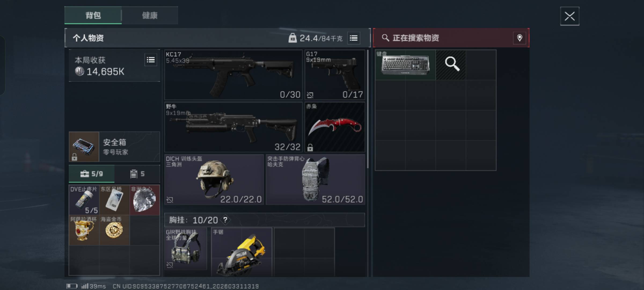
Task: Select the DICH training helmet
Action: [x=214, y=179]
